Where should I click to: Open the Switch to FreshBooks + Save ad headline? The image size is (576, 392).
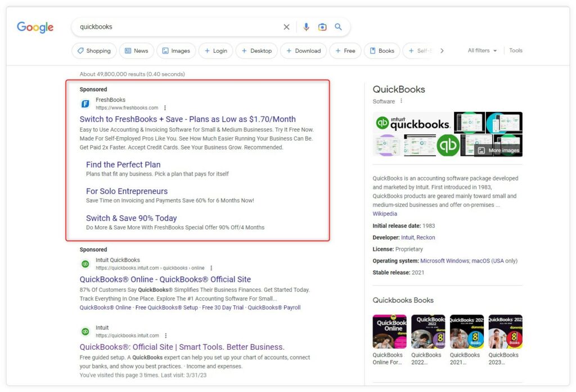188,119
